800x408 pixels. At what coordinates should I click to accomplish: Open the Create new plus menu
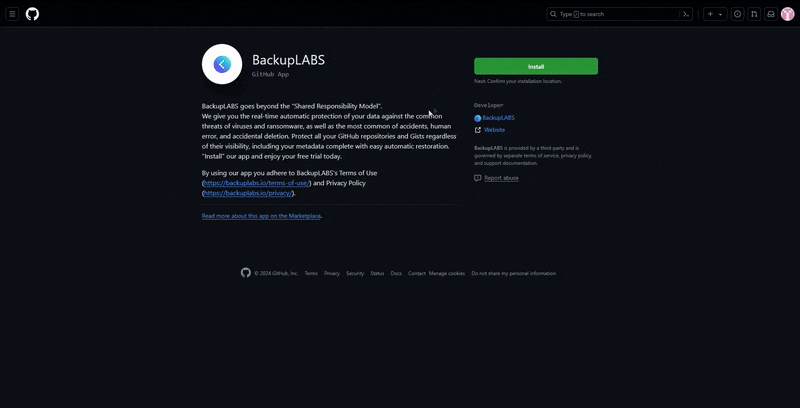point(715,14)
